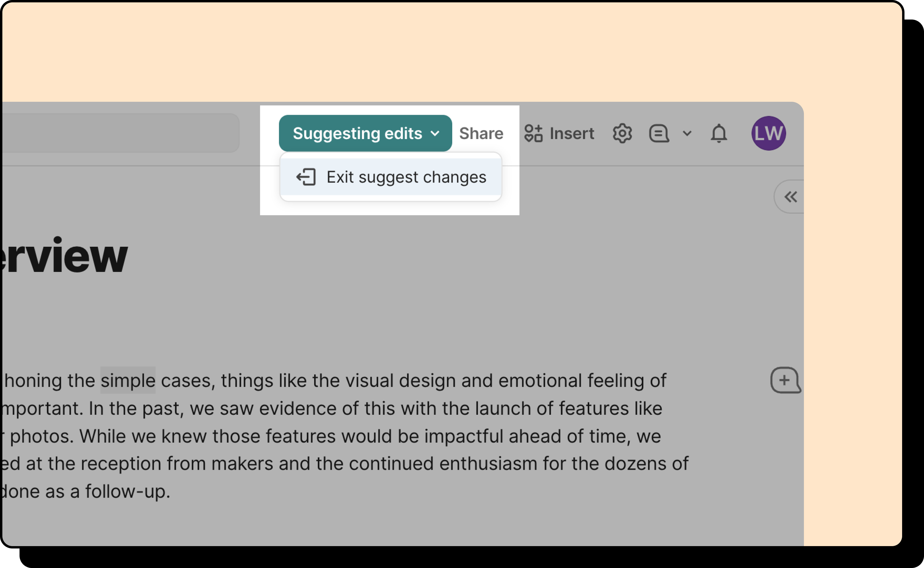The height and width of the screenshot is (568, 924).
Task: Open document settings gear icon
Action: [x=622, y=133]
